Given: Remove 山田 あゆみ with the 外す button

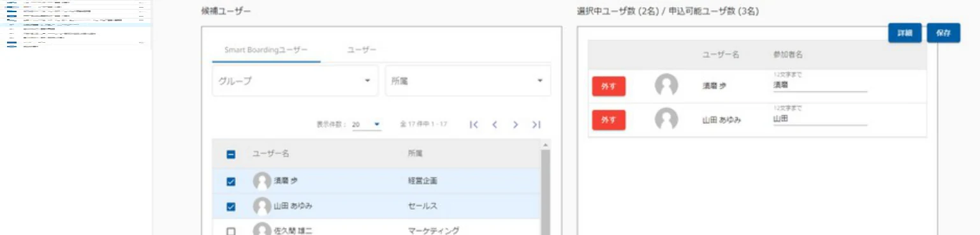Looking at the screenshot, I should point(609,120).
